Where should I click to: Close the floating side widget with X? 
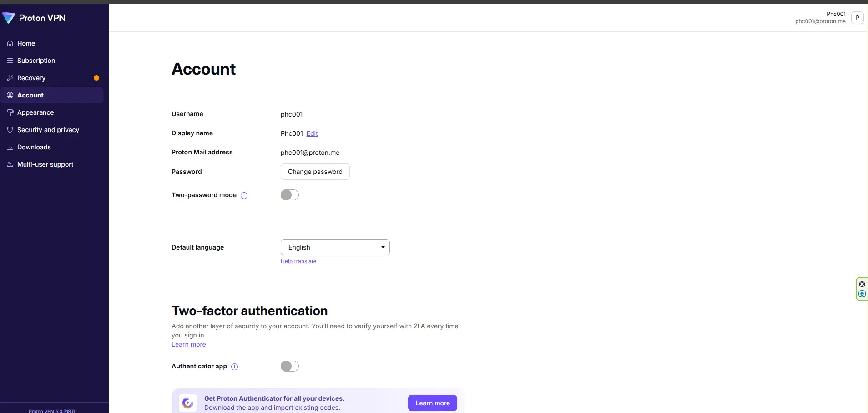click(862, 284)
